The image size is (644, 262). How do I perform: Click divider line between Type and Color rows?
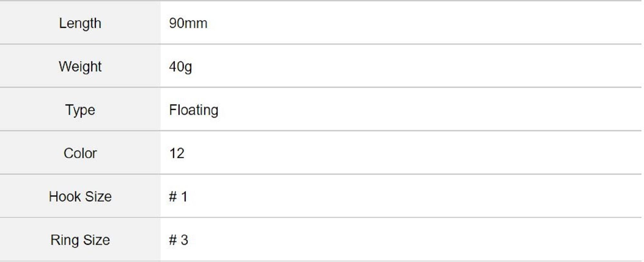tap(322, 131)
